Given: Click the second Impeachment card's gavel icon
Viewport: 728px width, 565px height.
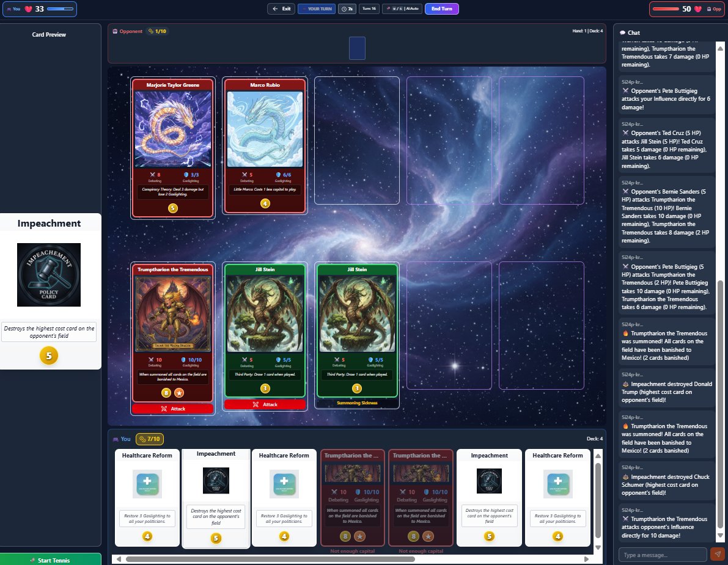Looking at the screenshot, I should click(490, 481).
